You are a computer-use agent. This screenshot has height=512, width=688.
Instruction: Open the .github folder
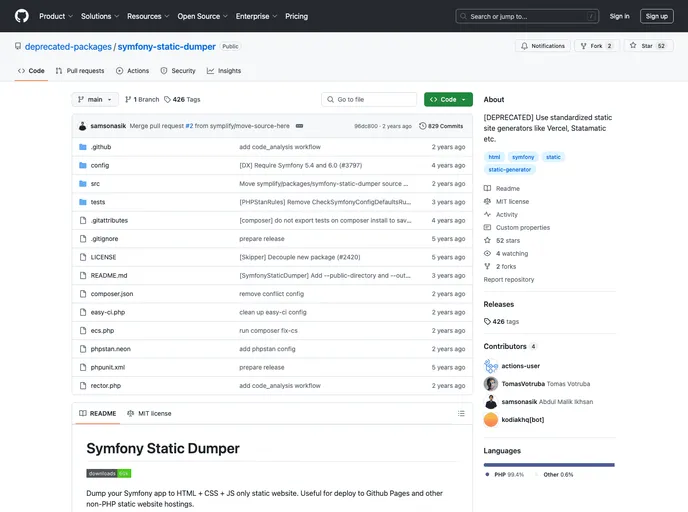coord(101,147)
